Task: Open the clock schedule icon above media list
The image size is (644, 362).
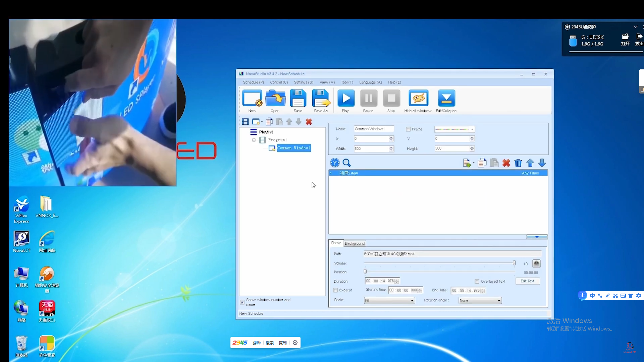Action: point(335,163)
